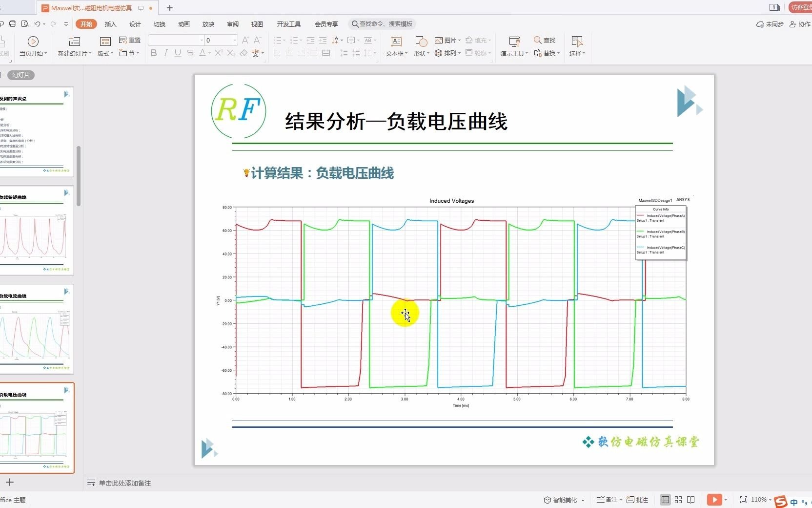
Task: Align text right
Action: click(x=302, y=53)
